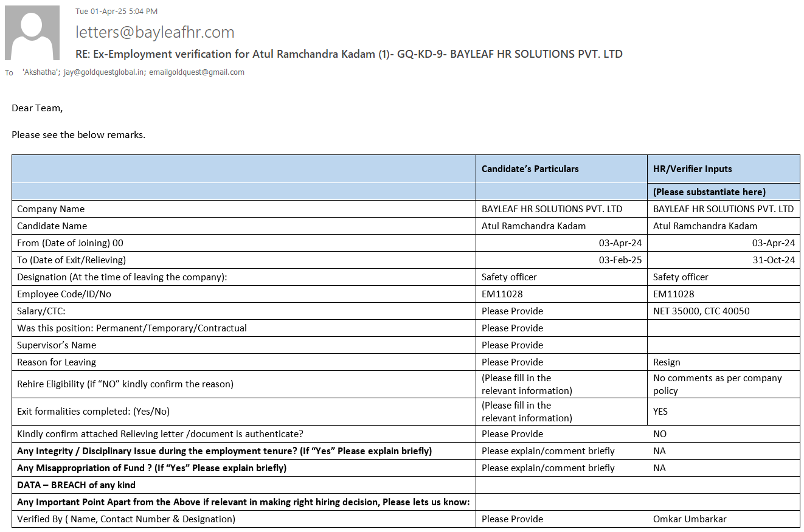Viewport: 804px width, 532px height.
Task: Select '(Please fill in the relevant information)' in Rehire Eligibility row
Action: pos(527,384)
